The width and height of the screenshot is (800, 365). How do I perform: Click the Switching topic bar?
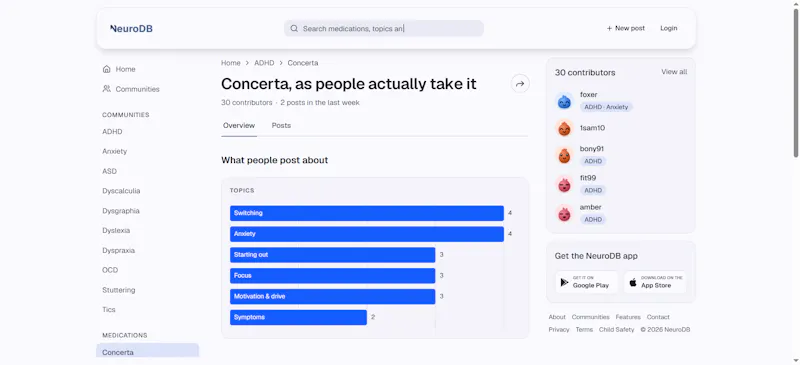[x=367, y=213]
